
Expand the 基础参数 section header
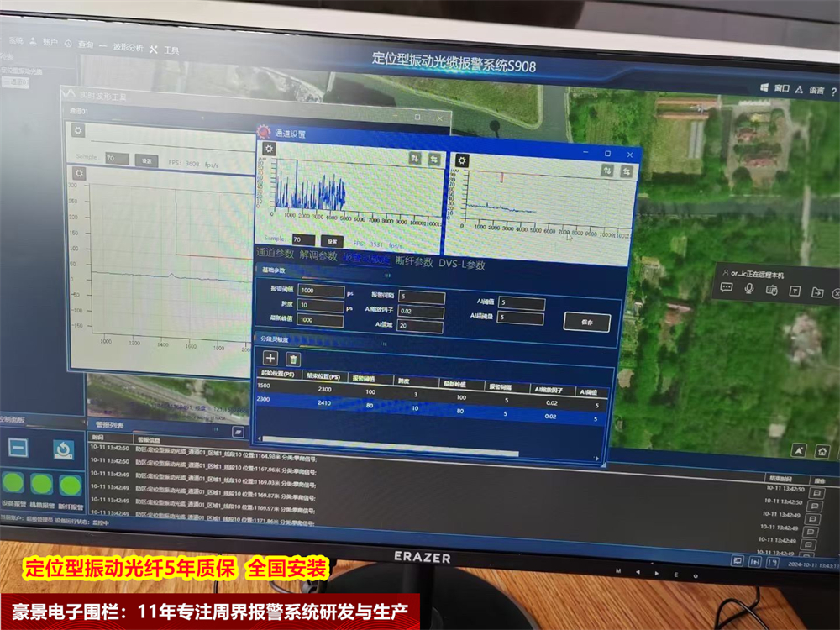click(x=275, y=270)
